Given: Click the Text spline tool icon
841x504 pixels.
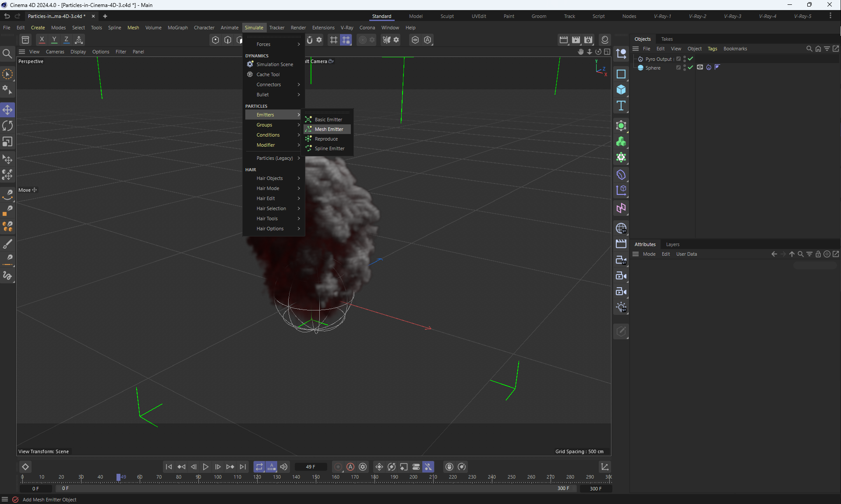Looking at the screenshot, I should (x=621, y=106).
